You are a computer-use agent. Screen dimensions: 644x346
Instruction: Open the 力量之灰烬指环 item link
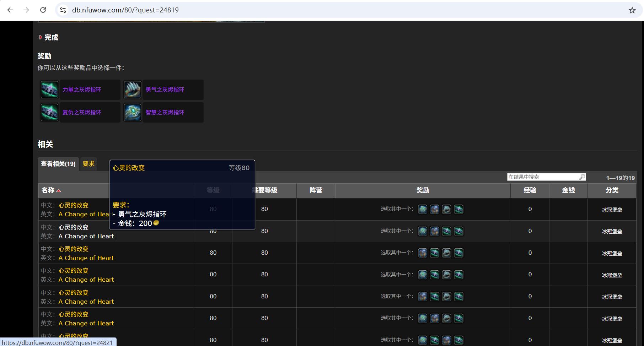82,90
